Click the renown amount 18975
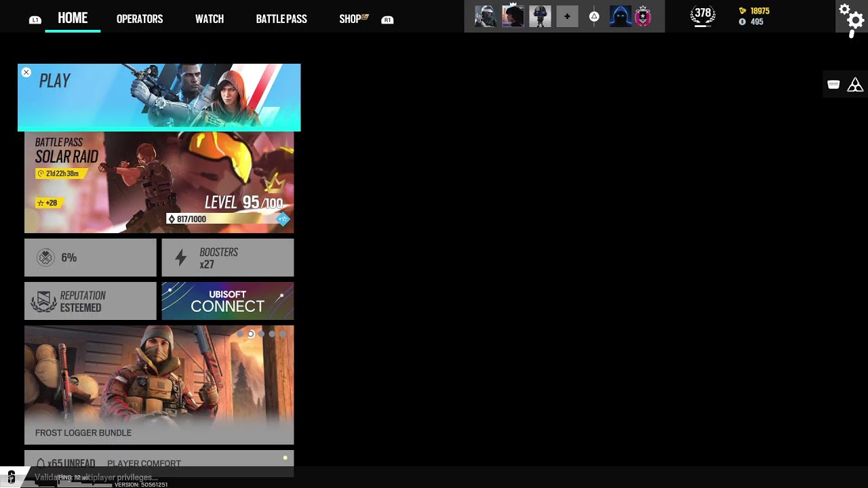The width and height of the screenshot is (868, 488). 759,11
